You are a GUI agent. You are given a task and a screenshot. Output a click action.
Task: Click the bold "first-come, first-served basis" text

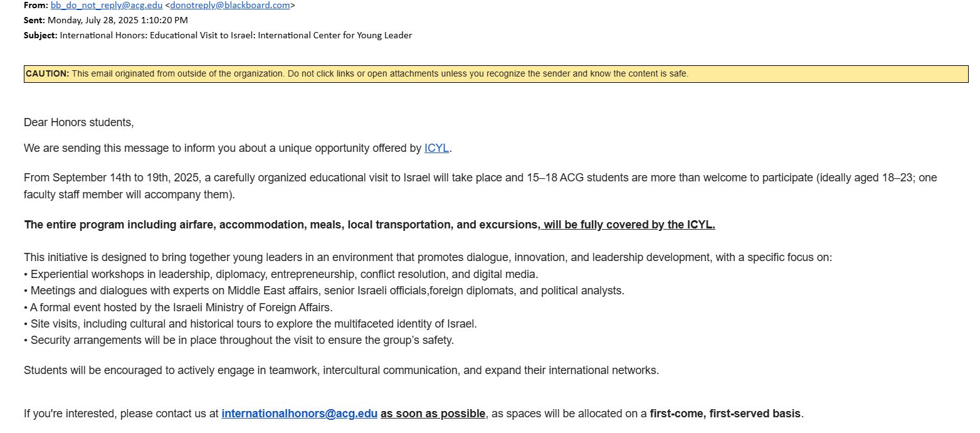[725, 414]
